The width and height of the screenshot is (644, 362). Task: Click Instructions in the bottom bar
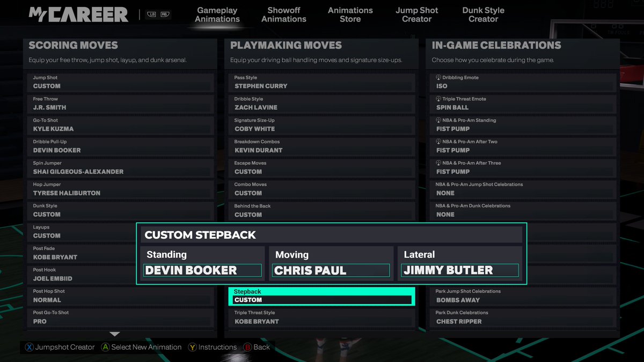tap(217, 348)
